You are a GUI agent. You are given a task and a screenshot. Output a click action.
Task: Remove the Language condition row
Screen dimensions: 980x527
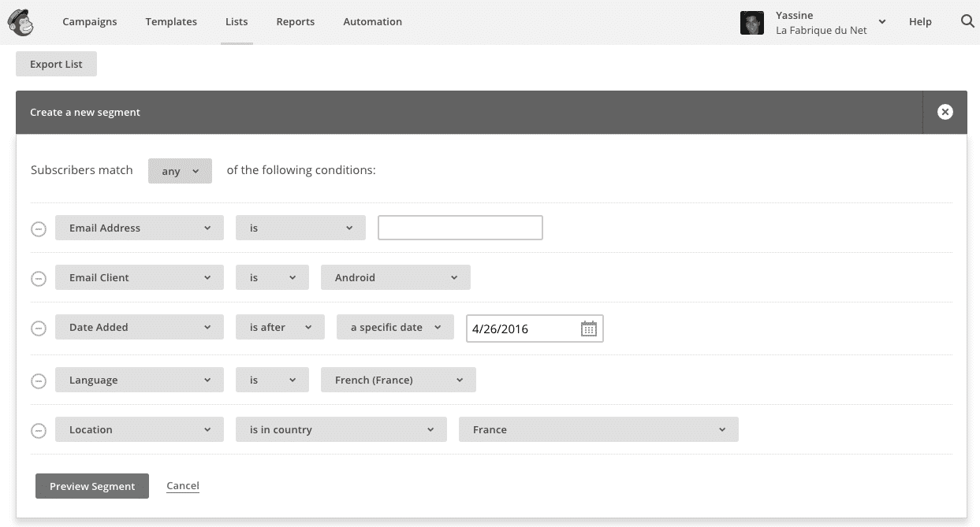tap(38, 380)
